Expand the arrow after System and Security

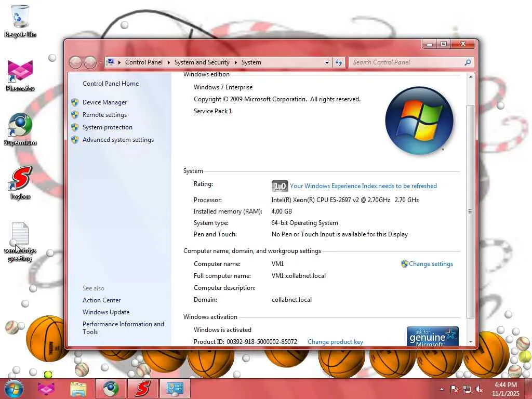[x=235, y=62]
